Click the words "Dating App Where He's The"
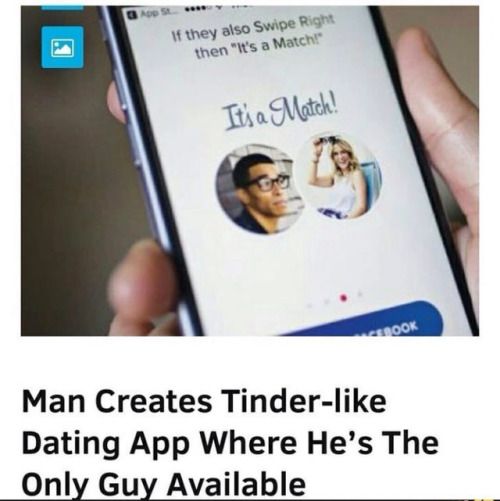This screenshot has height=501, width=500. coord(230,443)
